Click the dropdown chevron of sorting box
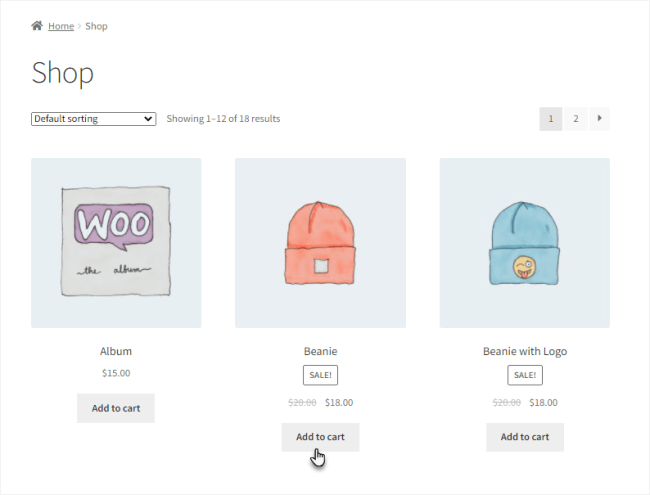 [148, 119]
